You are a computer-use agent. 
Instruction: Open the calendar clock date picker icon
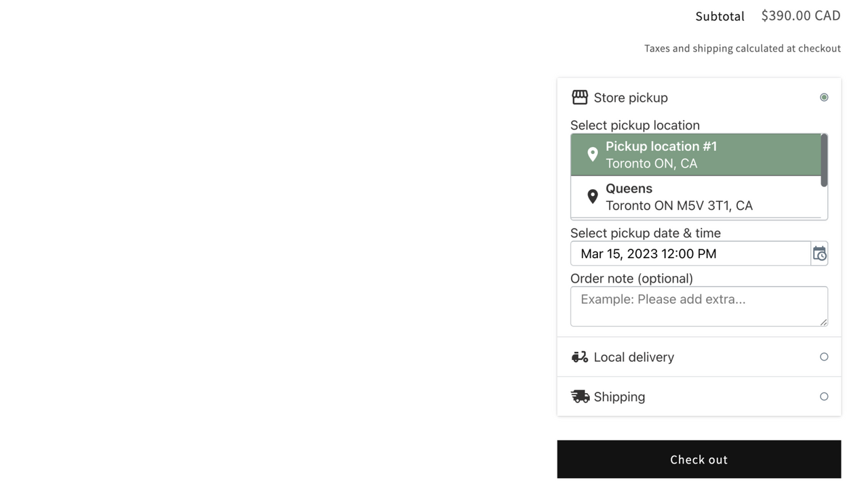click(x=819, y=253)
